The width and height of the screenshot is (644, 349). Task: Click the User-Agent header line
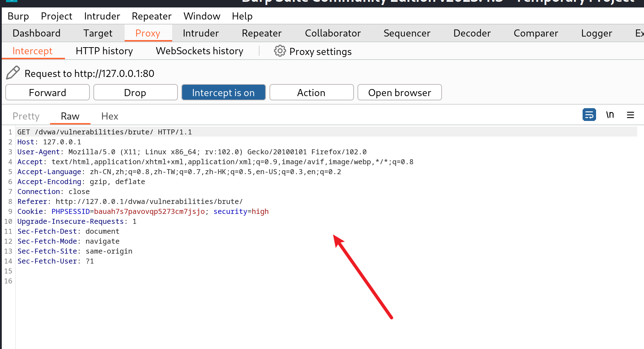[192, 152]
